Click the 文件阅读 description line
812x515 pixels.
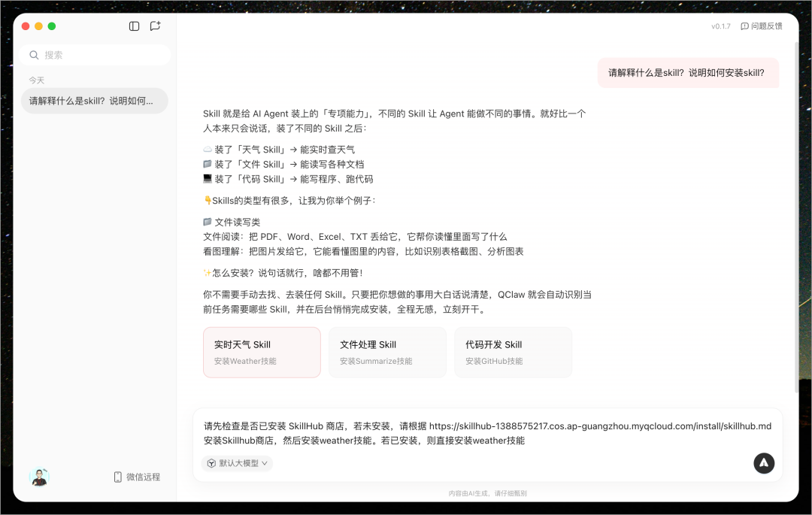pos(355,237)
